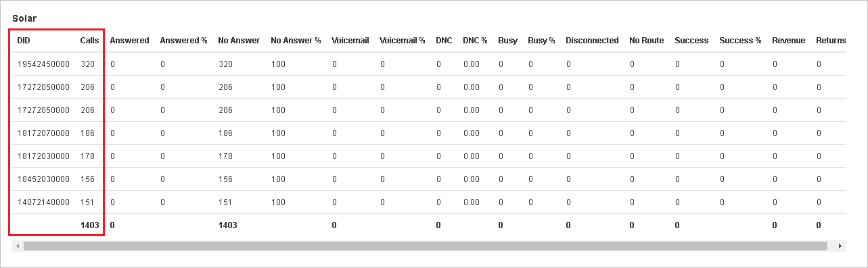868x268 pixels.
Task: Click the Returns column header
Action: pos(831,41)
